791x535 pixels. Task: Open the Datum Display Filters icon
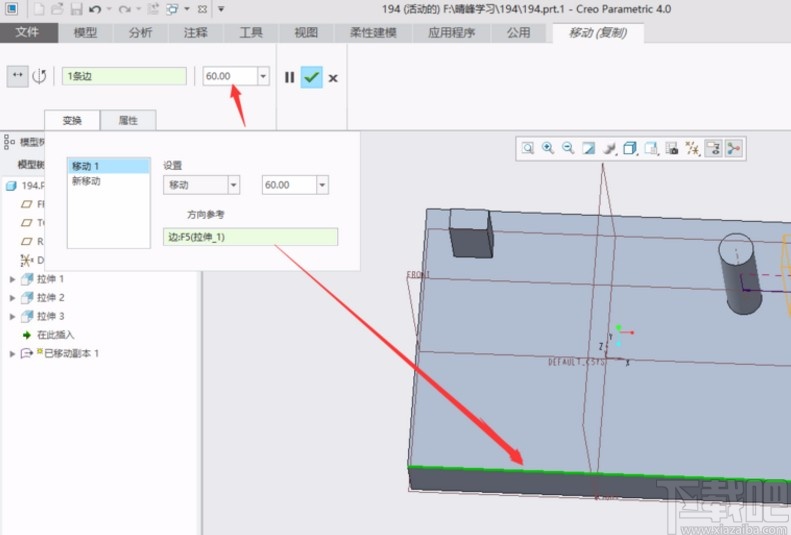point(693,148)
